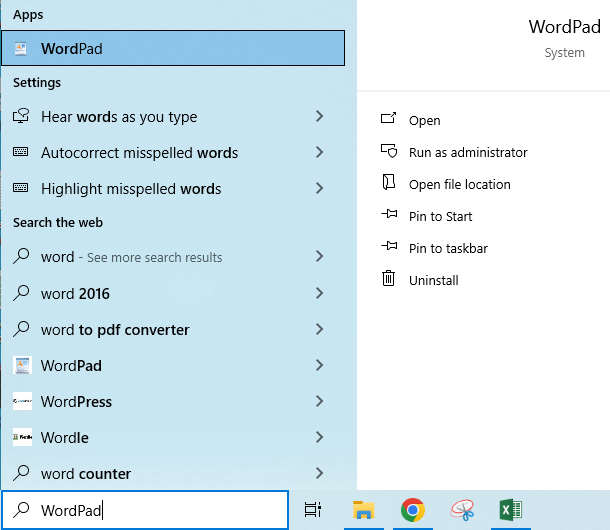Expand the Highlight misspelled words arrow
The height and width of the screenshot is (530, 610).
319,188
